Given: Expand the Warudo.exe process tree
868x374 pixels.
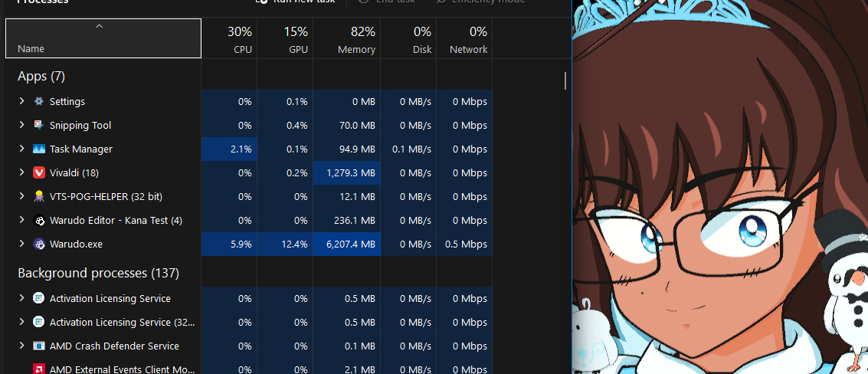Looking at the screenshot, I should [21, 244].
